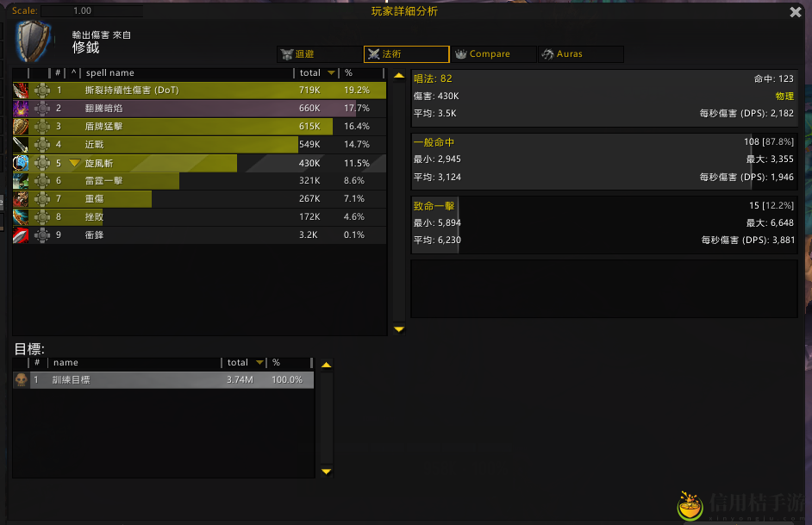The image size is (812, 525).
Task: Click the 一般命中 normal hits block
Action: coord(604,161)
